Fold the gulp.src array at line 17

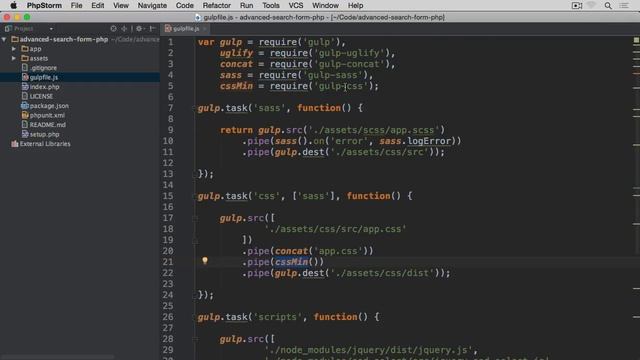click(x=195, y=218)
